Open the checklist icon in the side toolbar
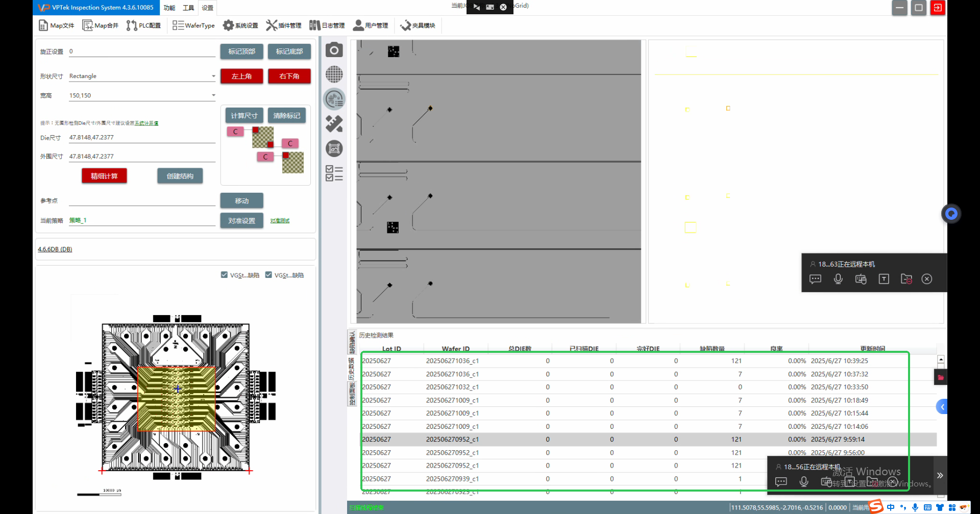Image resolution: width=980 pixels, height=514 pixels. [x=334, y=173]
